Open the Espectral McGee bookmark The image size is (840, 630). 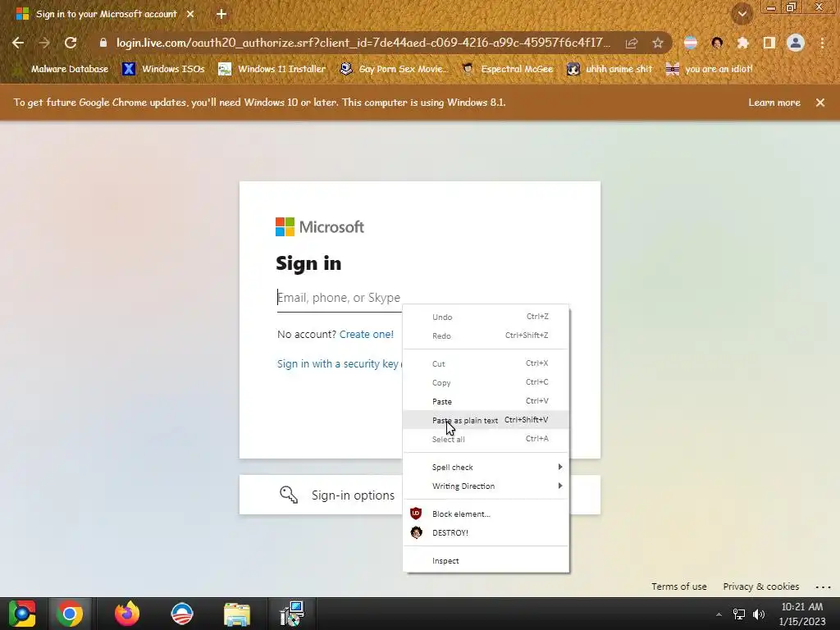(507, 69)
